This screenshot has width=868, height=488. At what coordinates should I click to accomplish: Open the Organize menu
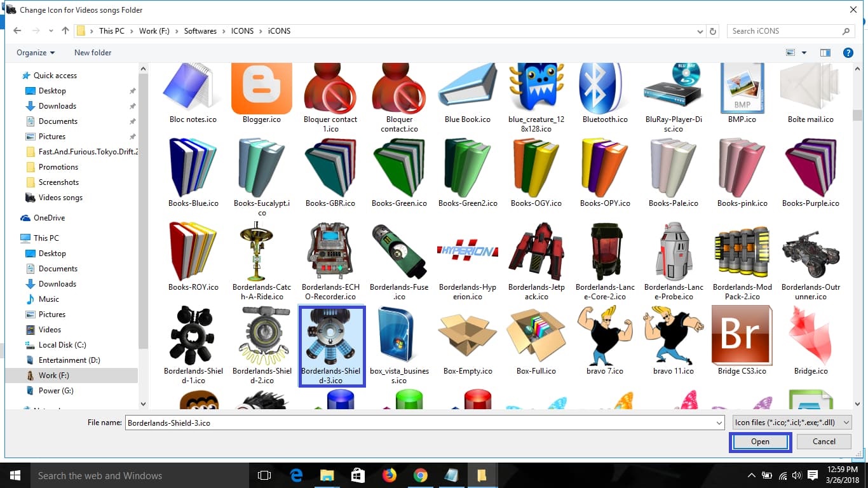point(35,53)
